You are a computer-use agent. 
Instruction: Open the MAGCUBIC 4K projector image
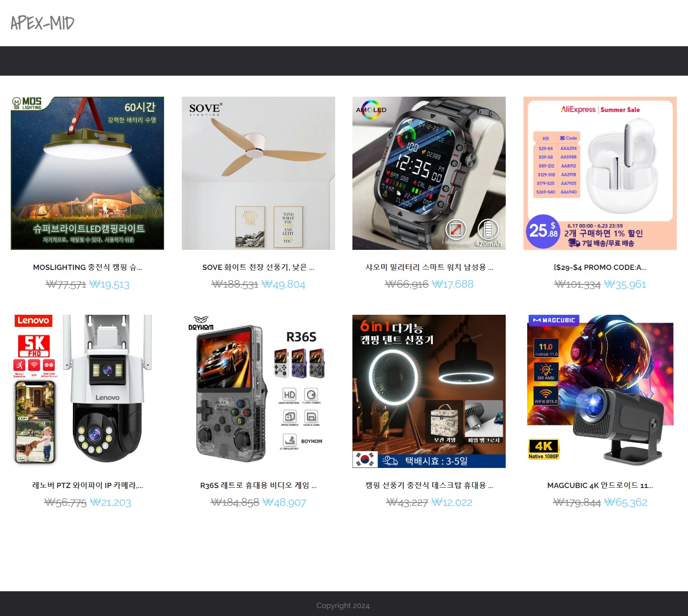coord(600,391)
